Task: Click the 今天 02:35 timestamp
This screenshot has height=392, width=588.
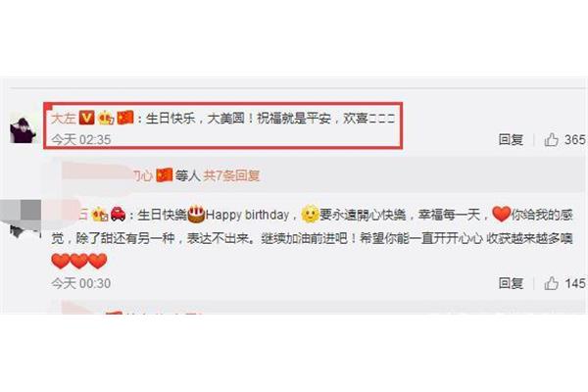Action: pos(81,140)
